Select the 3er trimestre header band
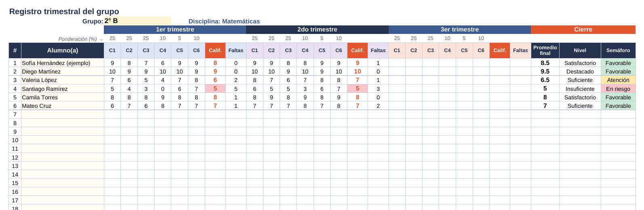Image resolution: width=644 pixels, height=210 pixels. (460, 29)
